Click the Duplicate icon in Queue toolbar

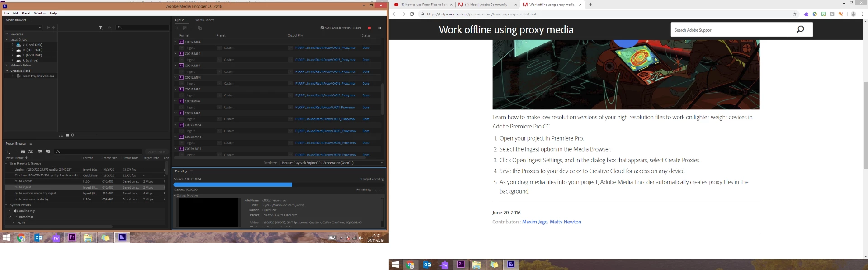pyautogui.click(x=199, y=28)
